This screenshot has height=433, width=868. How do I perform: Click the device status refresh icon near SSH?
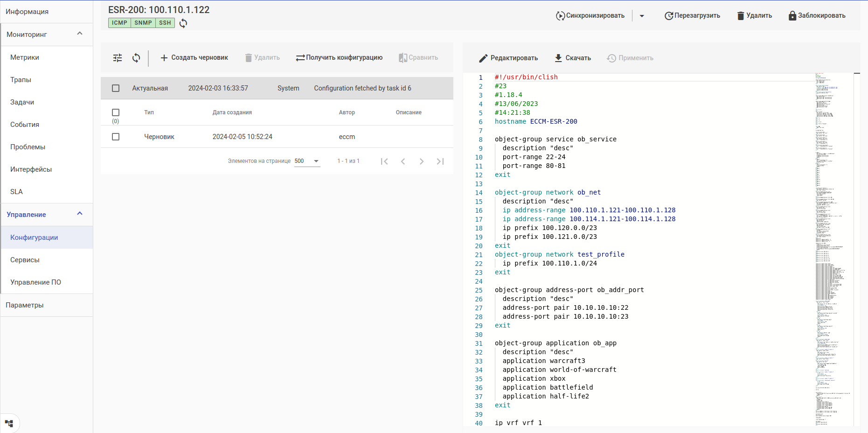183,23
